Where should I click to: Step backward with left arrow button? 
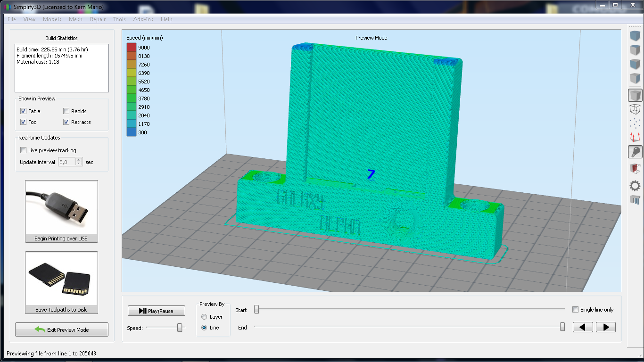583,327
